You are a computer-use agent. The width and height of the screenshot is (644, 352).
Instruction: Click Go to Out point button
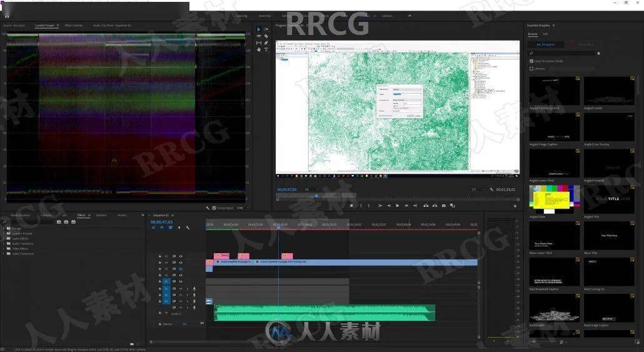pyautogui.click(x=415, y=205)
